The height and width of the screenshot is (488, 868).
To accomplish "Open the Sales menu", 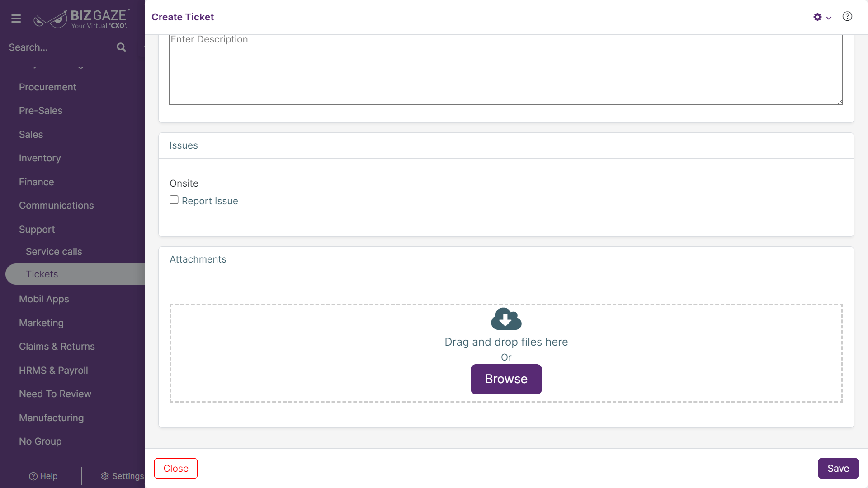I will click(31, 135).
